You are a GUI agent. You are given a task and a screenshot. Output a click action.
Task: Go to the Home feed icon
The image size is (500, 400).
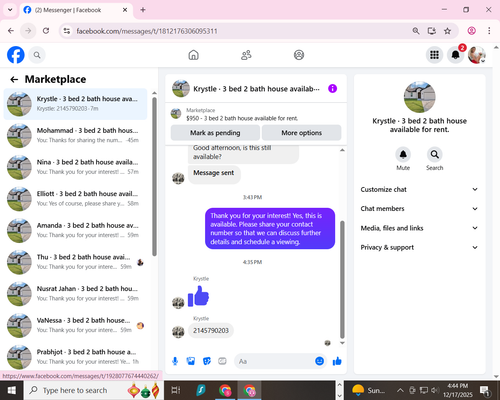pos(193,55)
